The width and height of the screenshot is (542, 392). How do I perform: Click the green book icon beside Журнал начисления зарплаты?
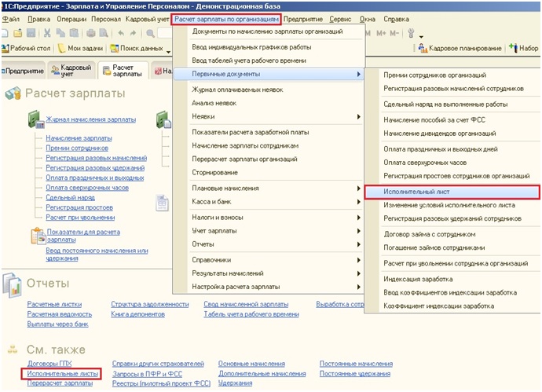[x=36, y=119]
